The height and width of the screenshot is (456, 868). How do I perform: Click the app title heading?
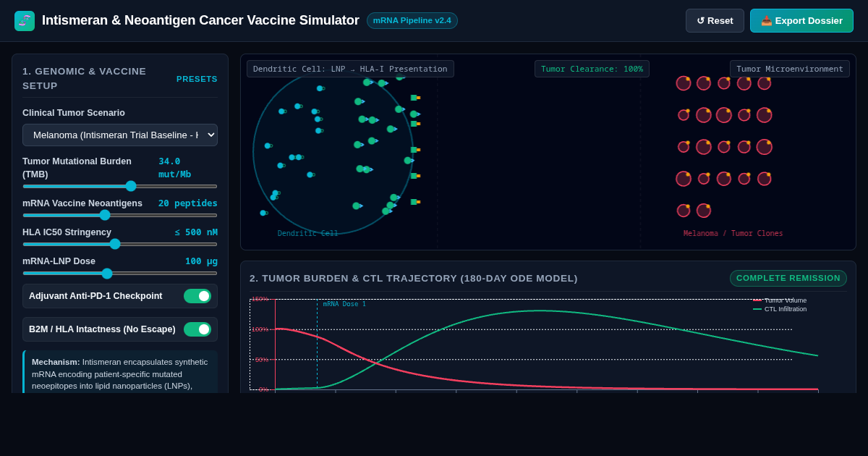pyautogui.click(x=200, y=20)
